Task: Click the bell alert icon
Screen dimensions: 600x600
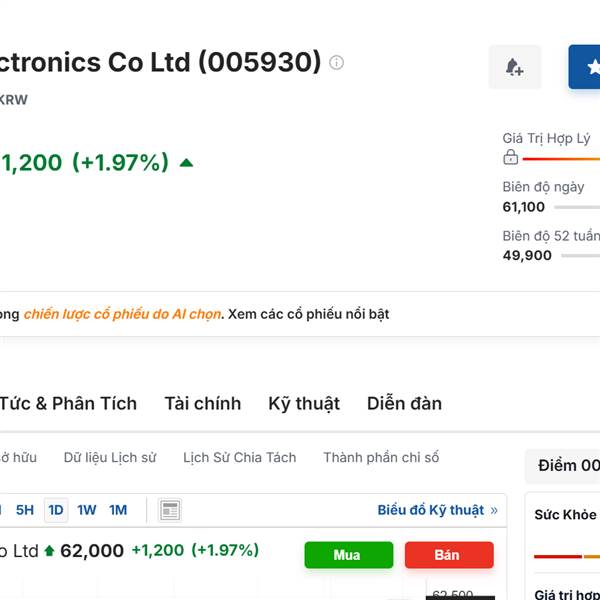Action: 515,67
